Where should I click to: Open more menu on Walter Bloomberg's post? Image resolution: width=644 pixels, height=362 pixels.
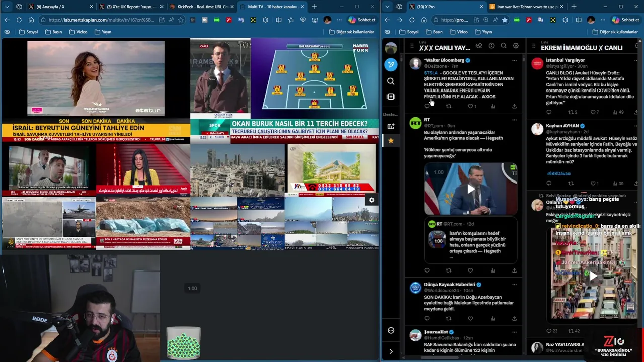[x=514, y=60]
